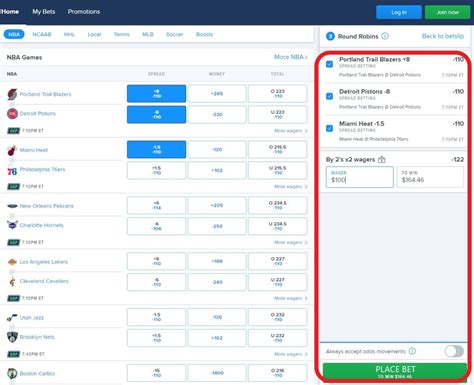This screenshot has width=474, height=385.
Task: Deselect Miami Heat -1.5 spread cell
Action: pos(156,149)
